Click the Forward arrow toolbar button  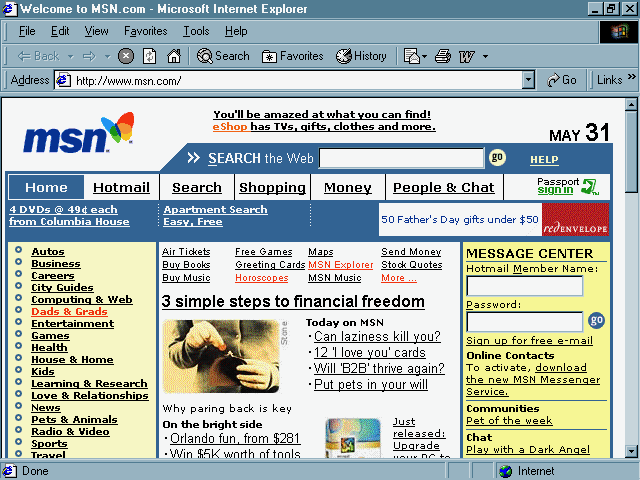[89, 56]
